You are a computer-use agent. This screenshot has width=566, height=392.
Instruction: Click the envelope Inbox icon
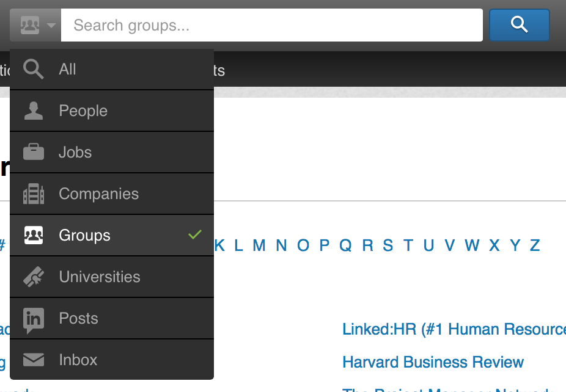pyautogui.click(x=33, y=360)
